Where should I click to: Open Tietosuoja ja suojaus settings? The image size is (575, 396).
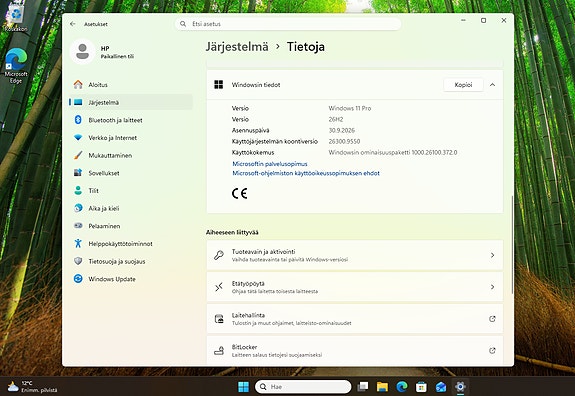[131, 261]
